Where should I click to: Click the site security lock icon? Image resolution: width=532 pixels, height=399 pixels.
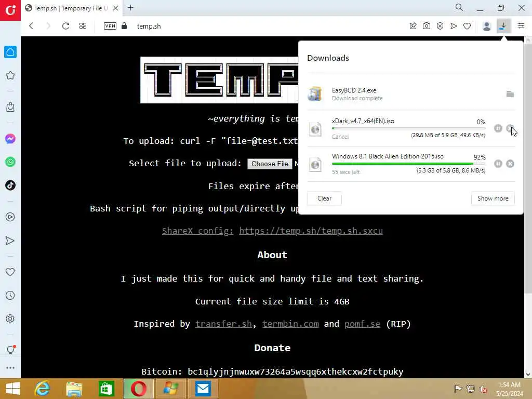[124, 26]
